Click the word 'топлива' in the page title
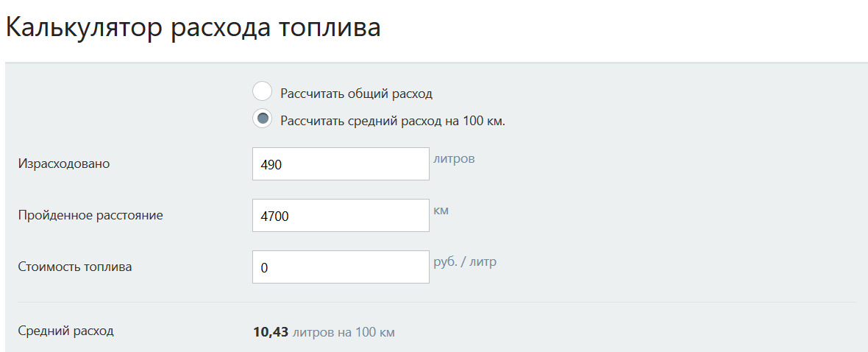The height and width of the screenshot is (352, 868). pyautogui.click(x=330, y=28)
